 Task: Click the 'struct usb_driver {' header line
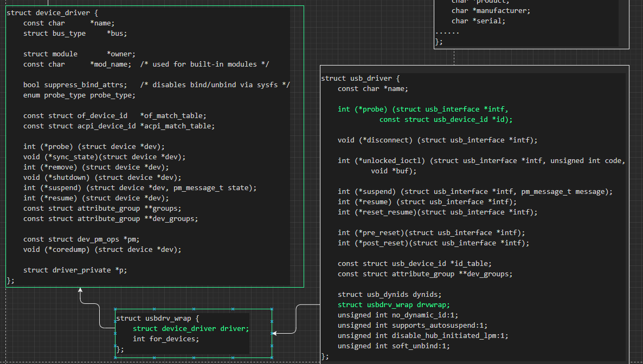(x=361, y=79)
